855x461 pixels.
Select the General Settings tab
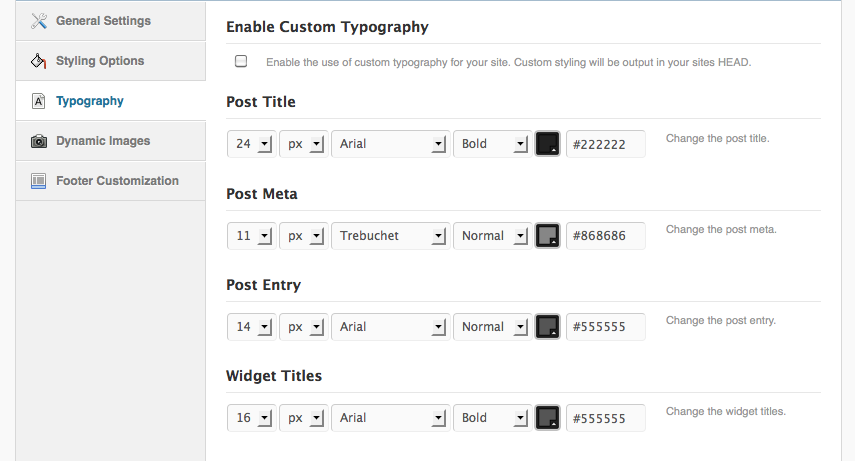pyautogui.click(x=103, y=21)
